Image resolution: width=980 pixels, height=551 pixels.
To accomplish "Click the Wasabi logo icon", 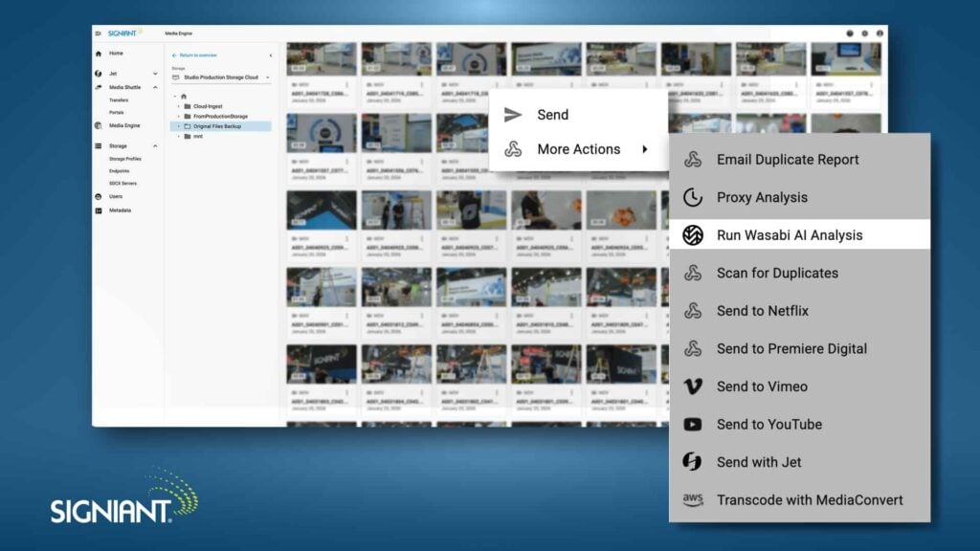I will tap(693, 235).
